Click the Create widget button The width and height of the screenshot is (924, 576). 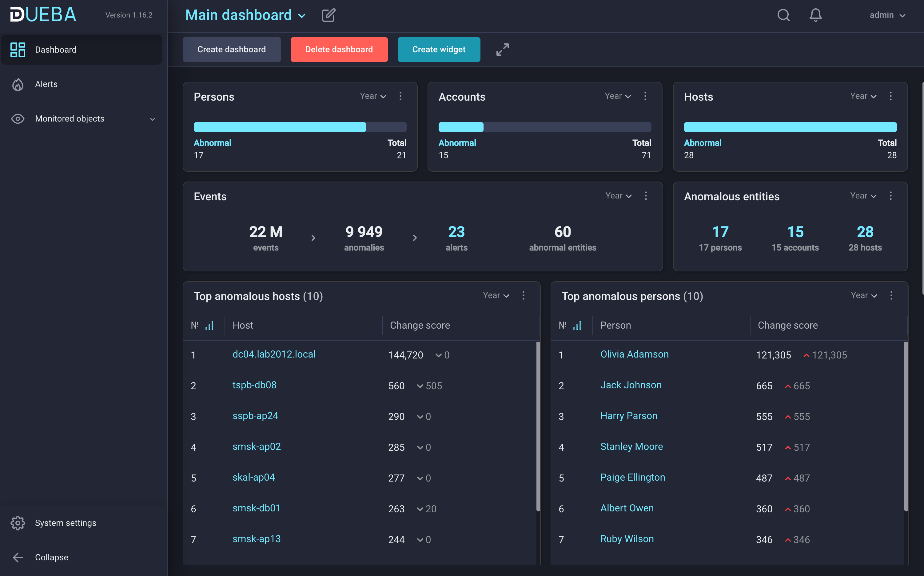tap(439, 50)
